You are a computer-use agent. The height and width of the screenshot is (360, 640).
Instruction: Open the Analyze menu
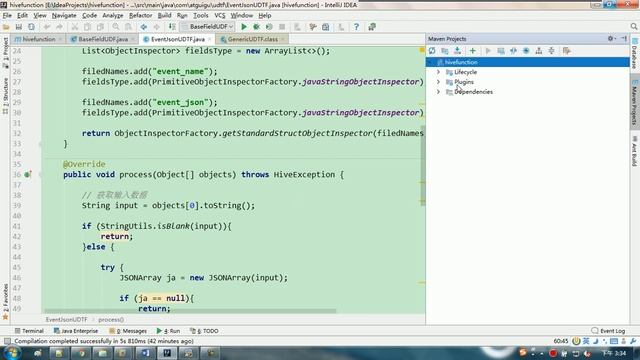coord(113,16)
